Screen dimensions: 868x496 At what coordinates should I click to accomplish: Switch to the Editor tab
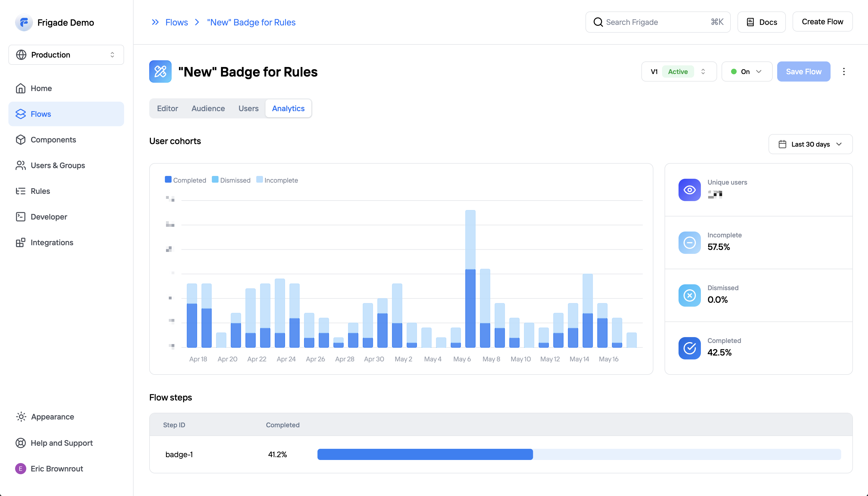coord(167,108)
